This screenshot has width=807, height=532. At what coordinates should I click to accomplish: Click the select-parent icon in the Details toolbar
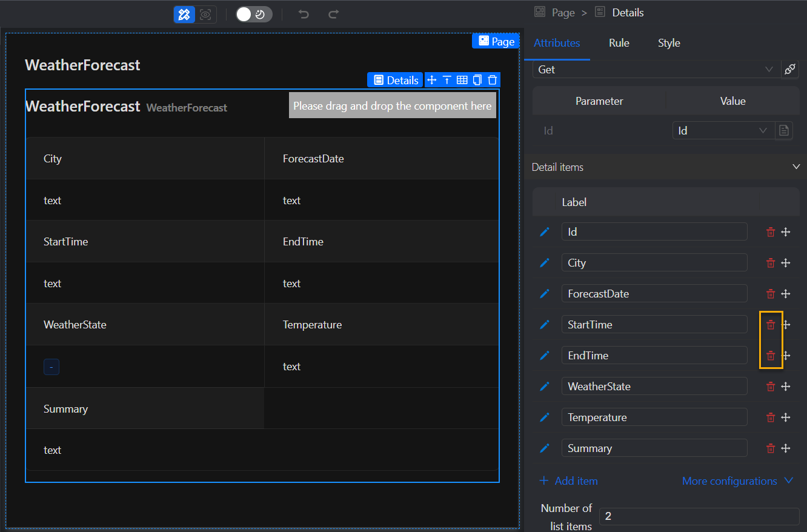447,80
